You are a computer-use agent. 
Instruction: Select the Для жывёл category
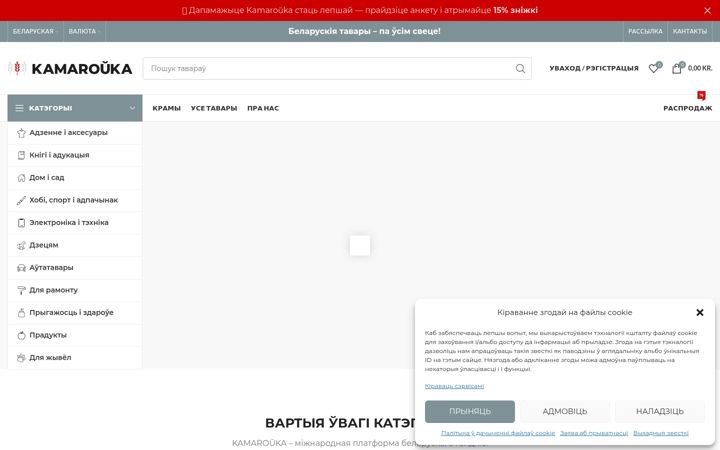coord(75,358)
